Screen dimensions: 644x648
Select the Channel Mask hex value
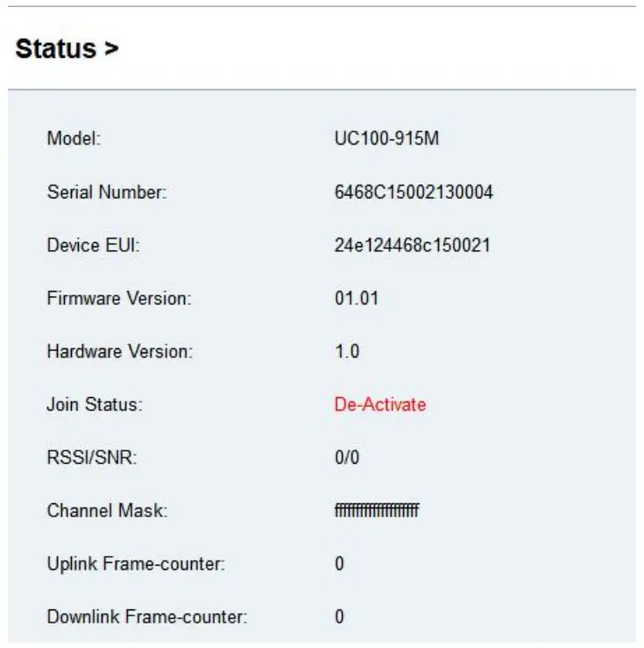pos(377,511)
